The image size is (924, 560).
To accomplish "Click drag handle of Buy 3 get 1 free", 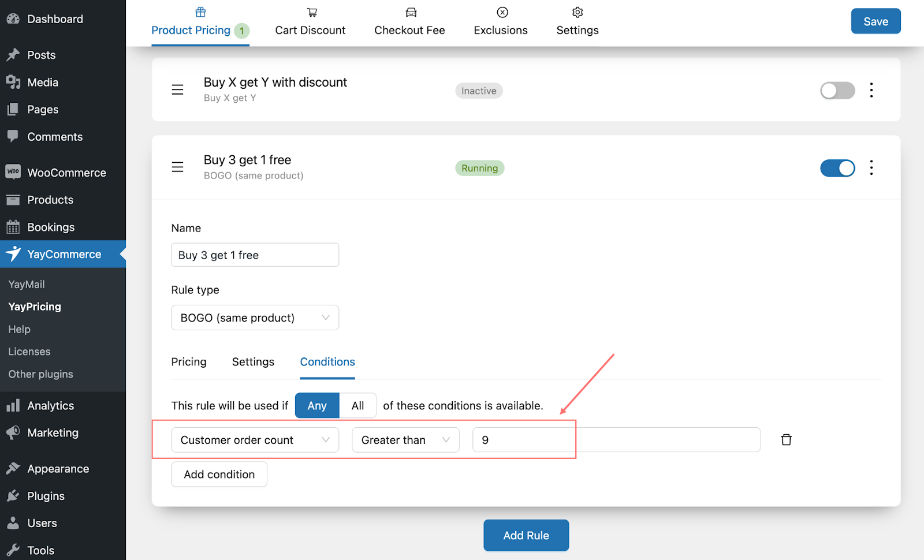I will pyautogui.click(x=177, y=167).
